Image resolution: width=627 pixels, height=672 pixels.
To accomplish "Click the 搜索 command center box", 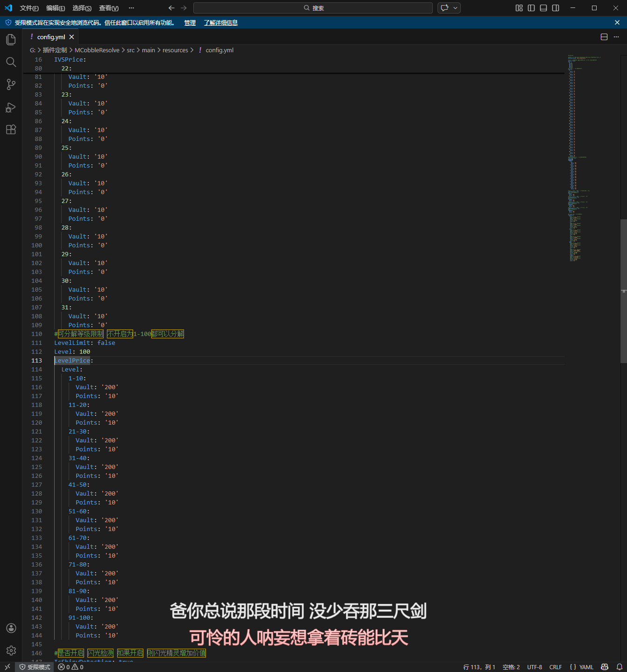I will coord(313,8).
